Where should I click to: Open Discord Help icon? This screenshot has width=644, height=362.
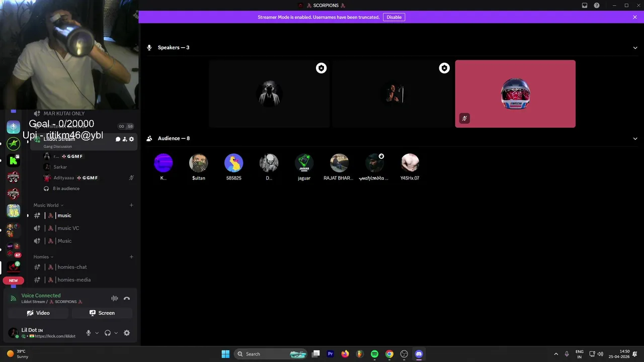597,6
